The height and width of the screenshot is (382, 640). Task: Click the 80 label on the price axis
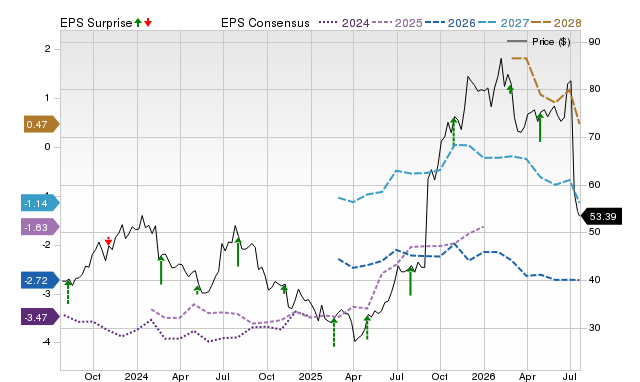tap(594, 89)
